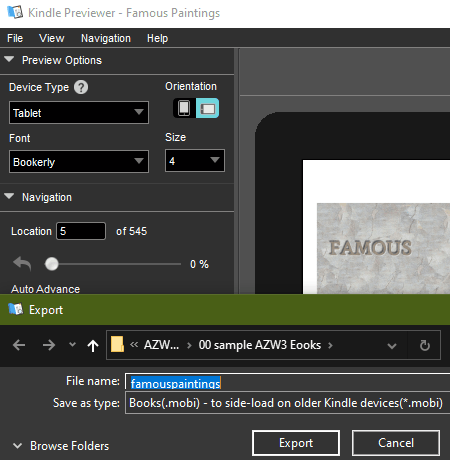Click the 'of 545' location text

[131, 231]
